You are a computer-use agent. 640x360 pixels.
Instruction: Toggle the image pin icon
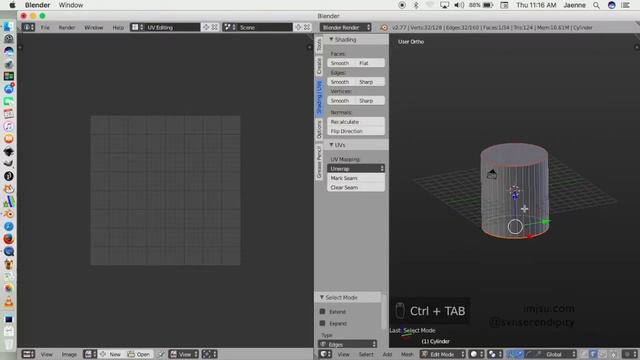tap(161, 354)
